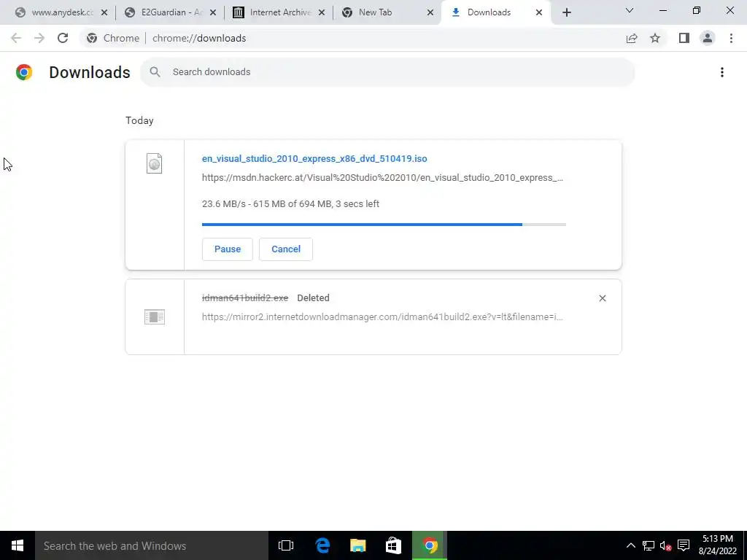The height and width of the screenshot is (560, 747).
Task: Cancel the Visual Studio ISO download
Action: [286, 249]
